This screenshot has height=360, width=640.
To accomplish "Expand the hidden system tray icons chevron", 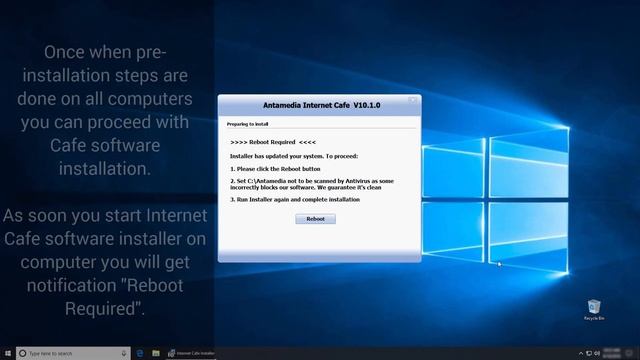I will [581, 353].
